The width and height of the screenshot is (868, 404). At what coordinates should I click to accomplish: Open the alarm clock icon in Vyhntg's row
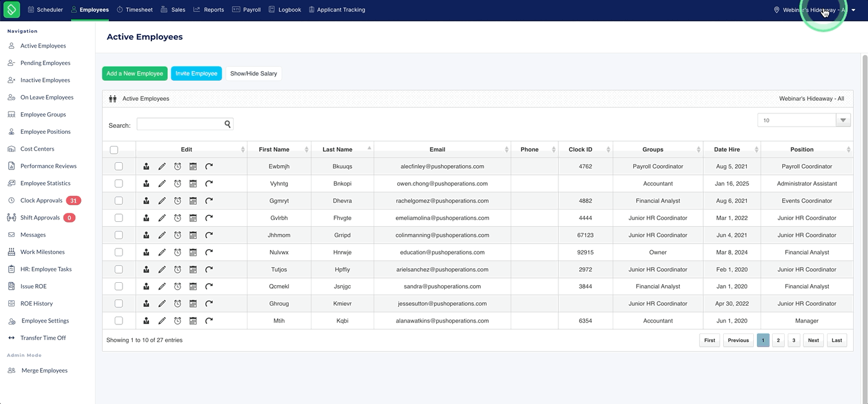coord(177,183)
